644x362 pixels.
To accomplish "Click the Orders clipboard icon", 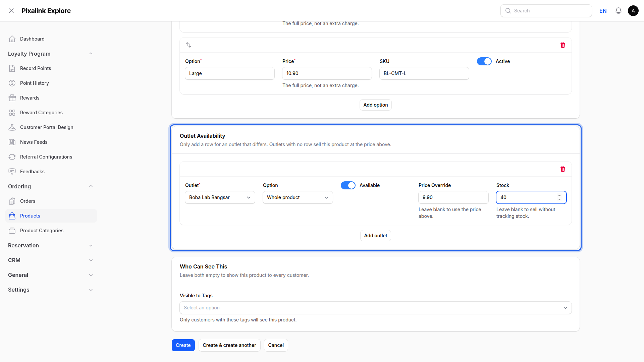I will pyautogui.click(x=12, y=201).
